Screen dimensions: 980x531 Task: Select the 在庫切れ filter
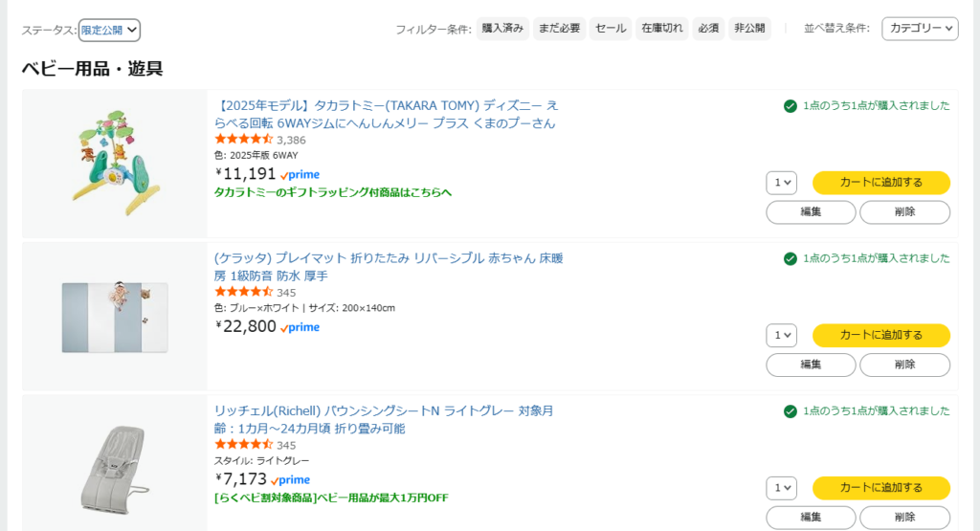(x=662, y=29)
